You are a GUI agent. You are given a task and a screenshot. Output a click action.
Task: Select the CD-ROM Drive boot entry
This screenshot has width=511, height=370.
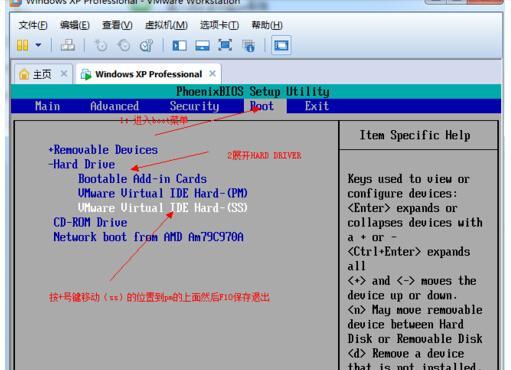click(90, 222)
